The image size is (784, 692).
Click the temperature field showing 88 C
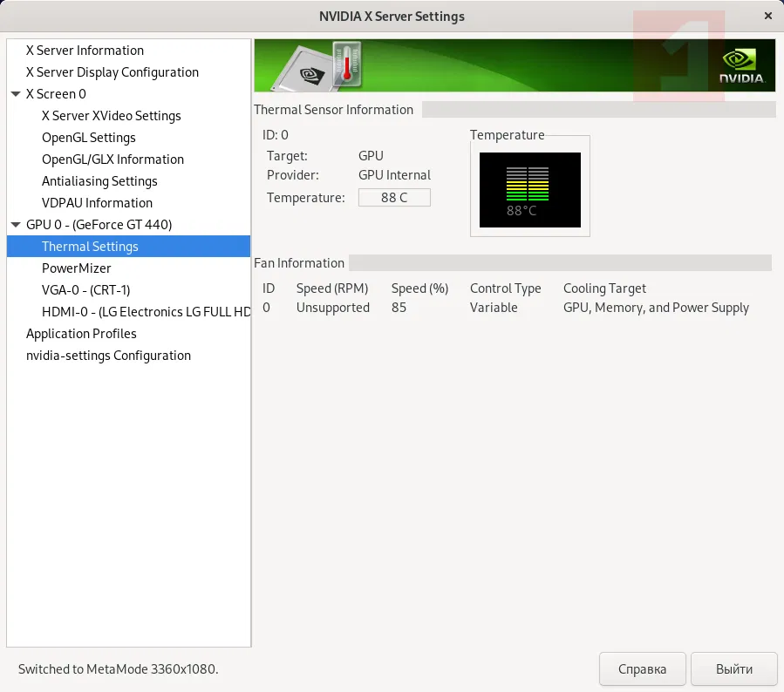(x=394, y=197)
